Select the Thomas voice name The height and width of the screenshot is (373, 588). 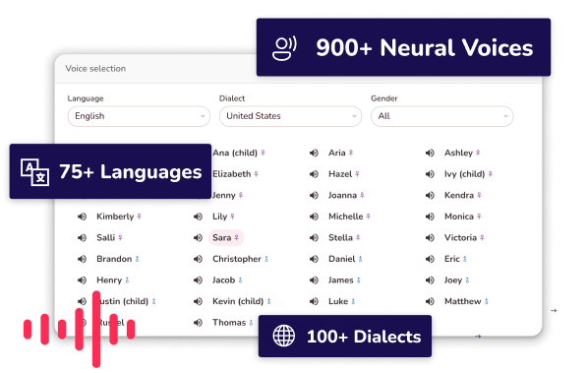[229, 323]
